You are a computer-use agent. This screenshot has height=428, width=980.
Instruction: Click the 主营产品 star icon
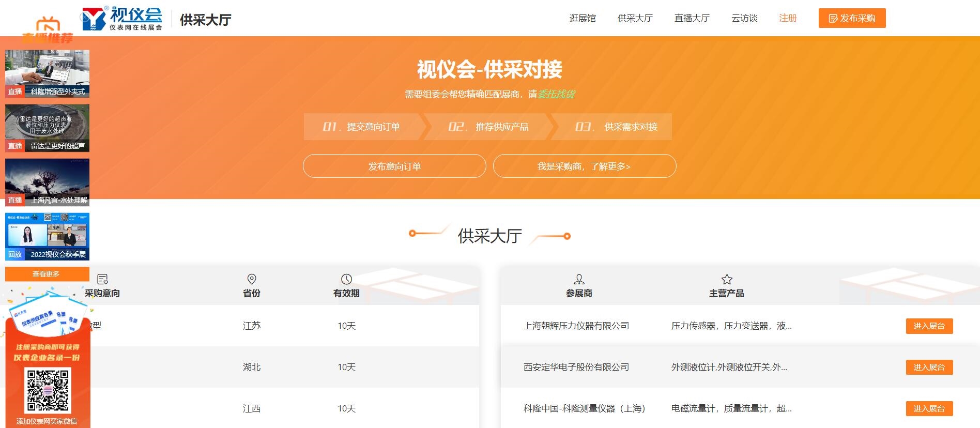click(x=727, y=279)
